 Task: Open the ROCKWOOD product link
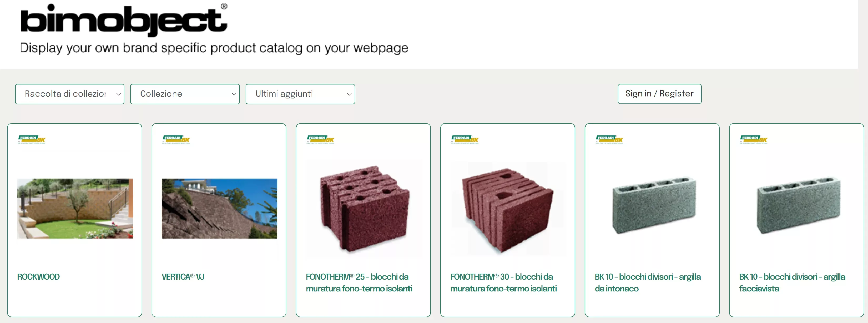(x=38, y=276)
